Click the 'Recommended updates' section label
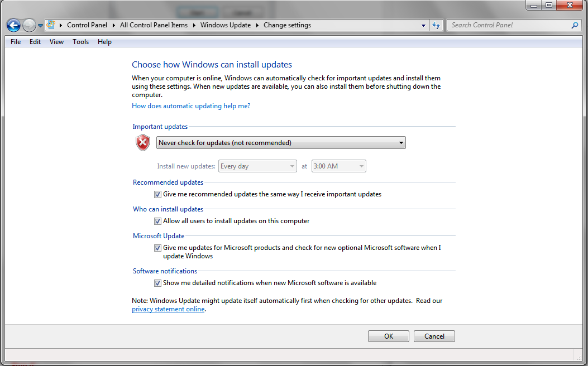The image size is (588, 366). [x=168, y=182]
